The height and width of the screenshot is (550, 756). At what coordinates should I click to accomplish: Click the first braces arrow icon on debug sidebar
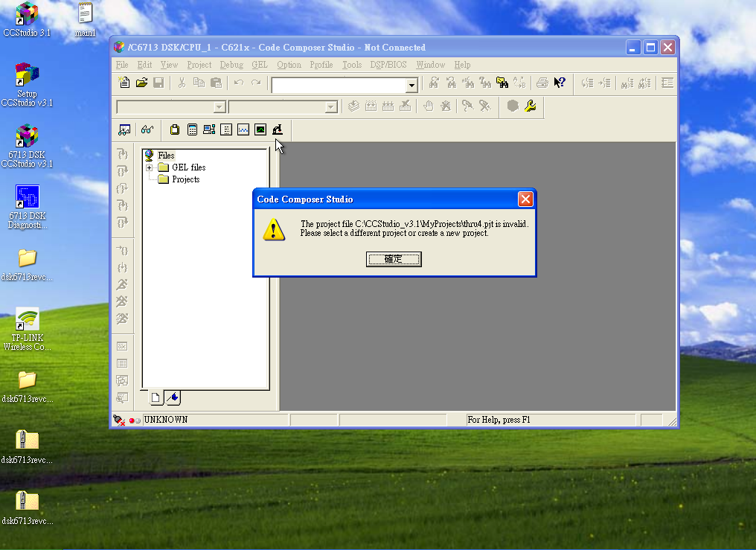[x=123, y=154]
